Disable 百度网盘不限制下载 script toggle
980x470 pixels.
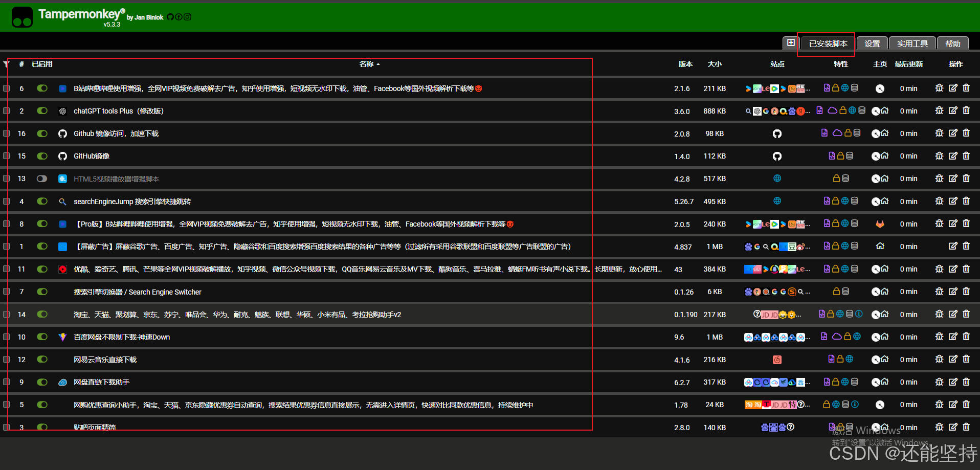click(42, 337)
